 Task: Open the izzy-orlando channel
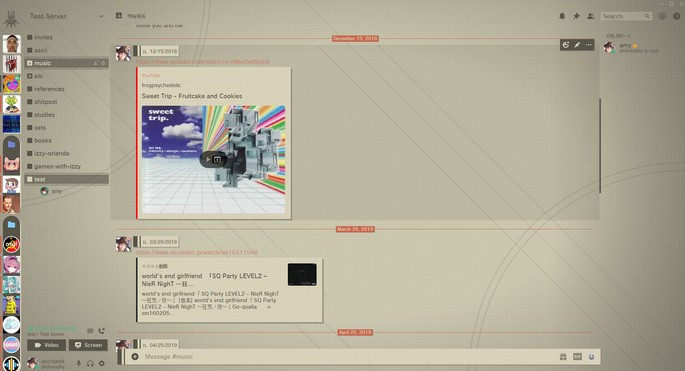point(66,153)
